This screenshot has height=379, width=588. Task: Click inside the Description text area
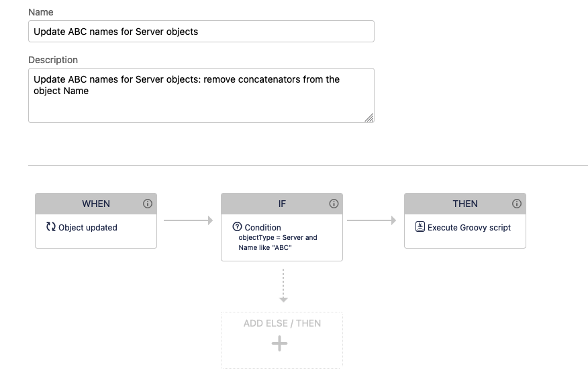tap(201, 95)
